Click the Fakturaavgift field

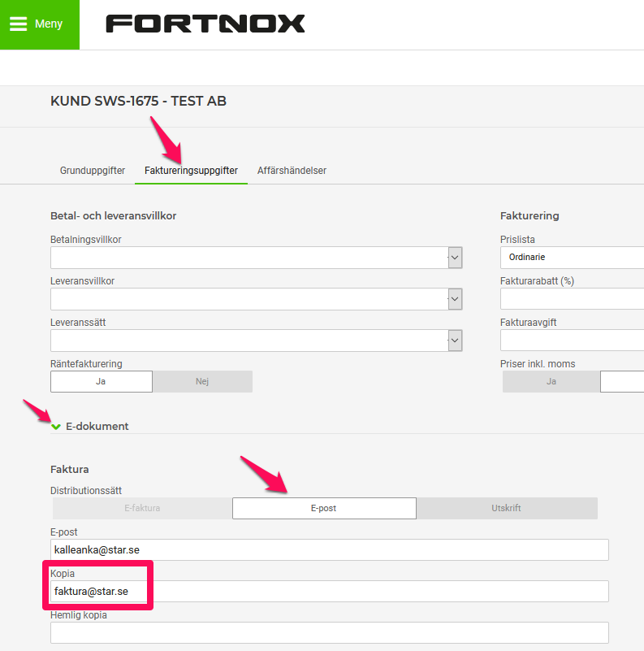[573, 341]
